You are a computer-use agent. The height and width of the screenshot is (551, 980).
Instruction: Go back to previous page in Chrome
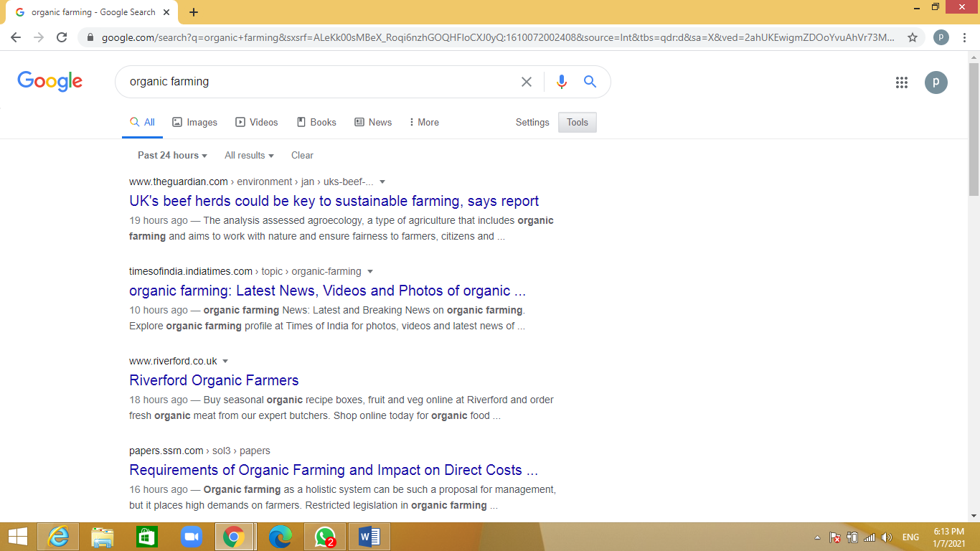16,37
